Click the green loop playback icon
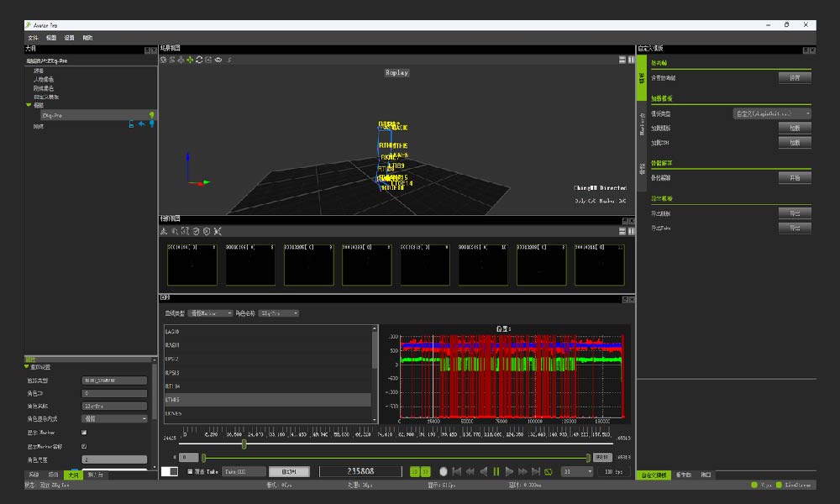 tap(548, 472)
